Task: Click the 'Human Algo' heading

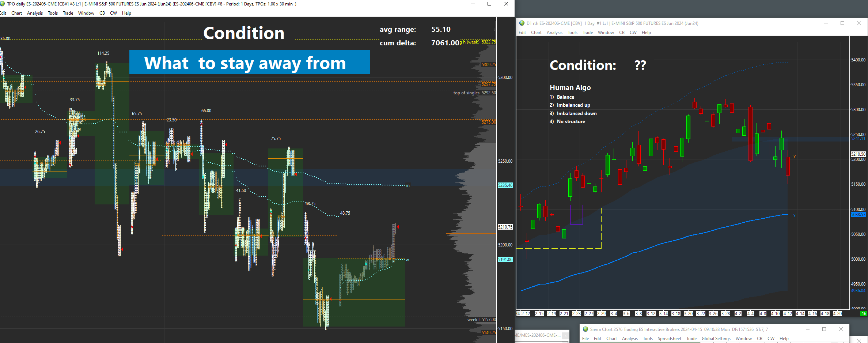Action: click(x=570, y=87)
